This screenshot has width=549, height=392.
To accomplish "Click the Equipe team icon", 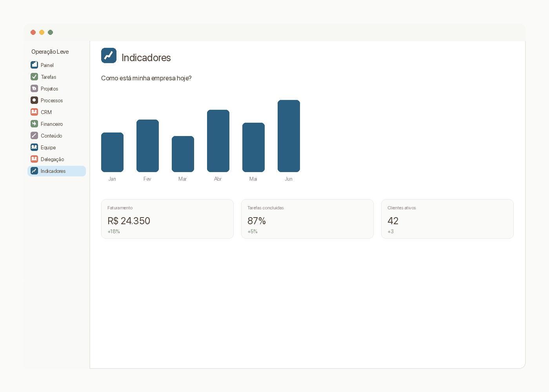I will [35, 147].
